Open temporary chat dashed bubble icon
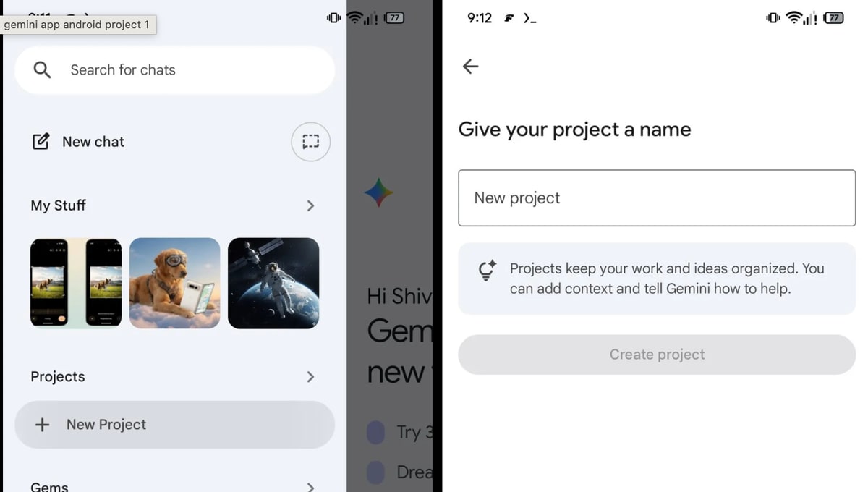This screenshot has height=492, width=868. point(310,142)
